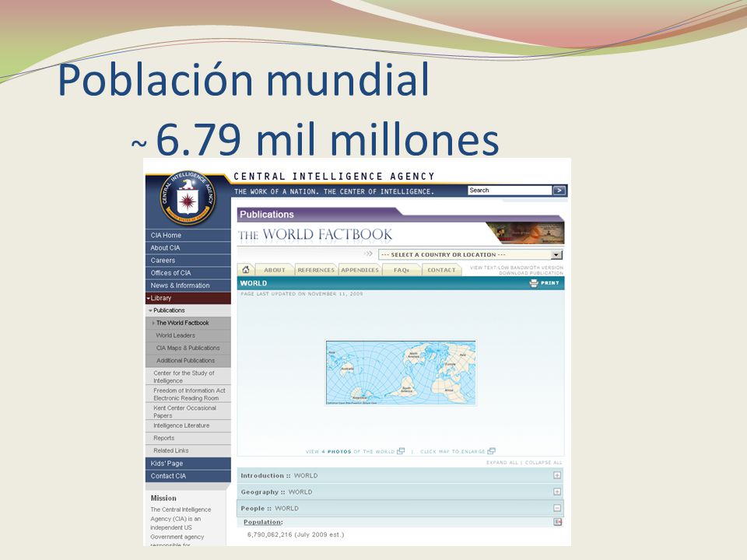Collapse the People section minus icon
Screen dimensions: 747x560
[x=557, y=508]
